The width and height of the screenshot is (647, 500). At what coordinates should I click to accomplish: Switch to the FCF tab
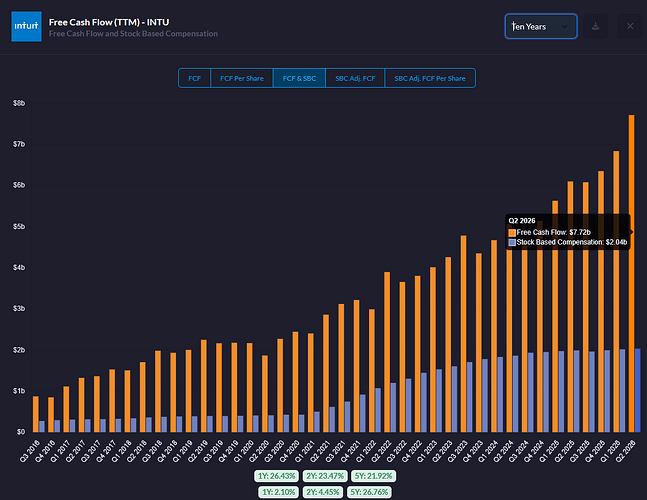(194, 78)
